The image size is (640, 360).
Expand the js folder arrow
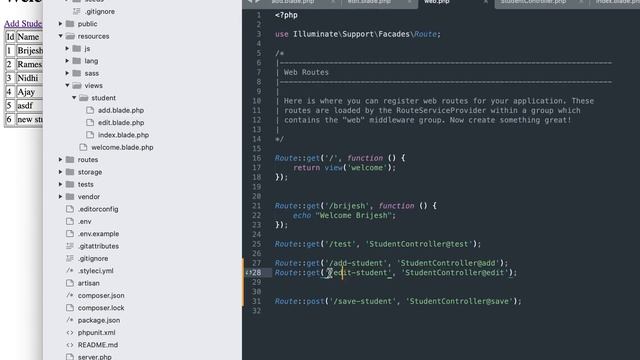[x=67, y=48]
